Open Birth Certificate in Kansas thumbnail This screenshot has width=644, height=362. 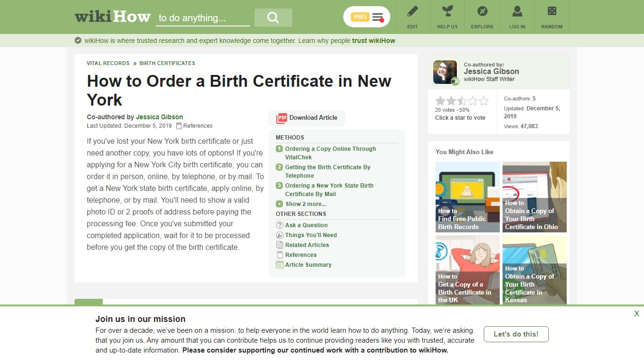(x=535, y=271)
